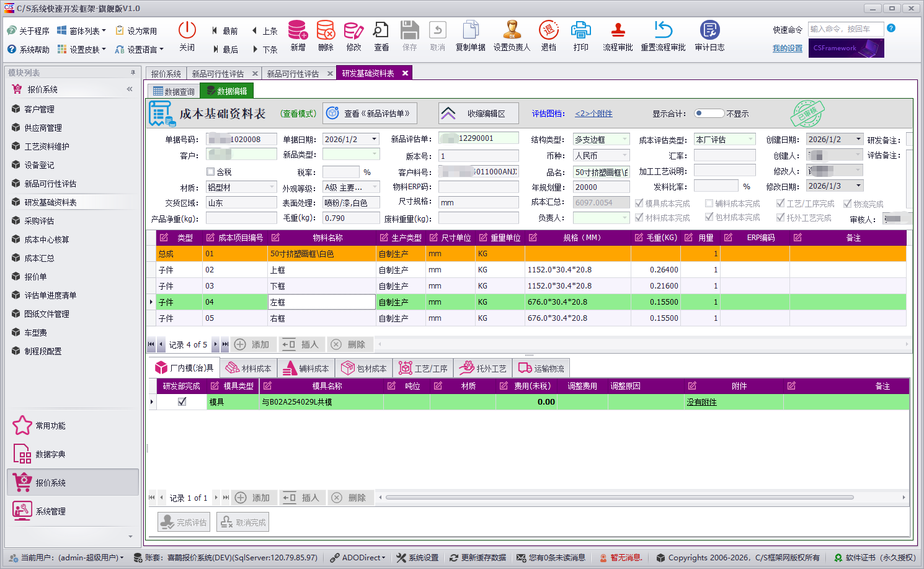This screenshot has width=924, height=569.
Task: Go to previous record with 上条
Action: pos(265,30)
